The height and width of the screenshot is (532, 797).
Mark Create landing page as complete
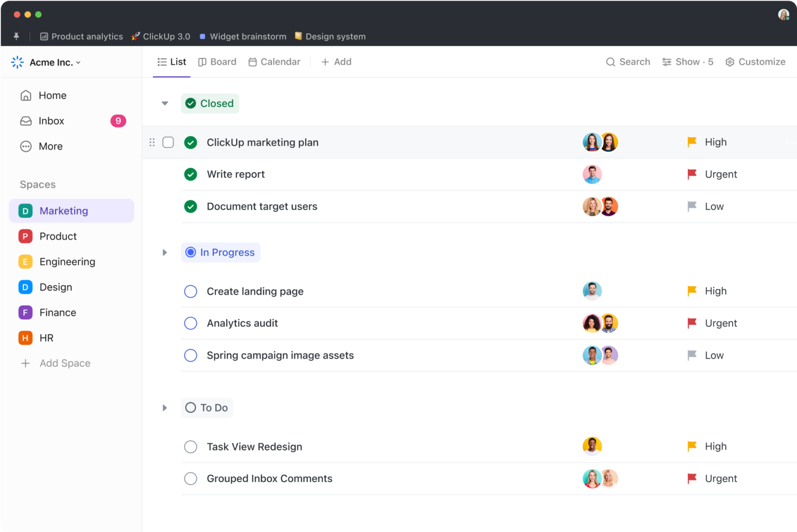click(190, 291)
